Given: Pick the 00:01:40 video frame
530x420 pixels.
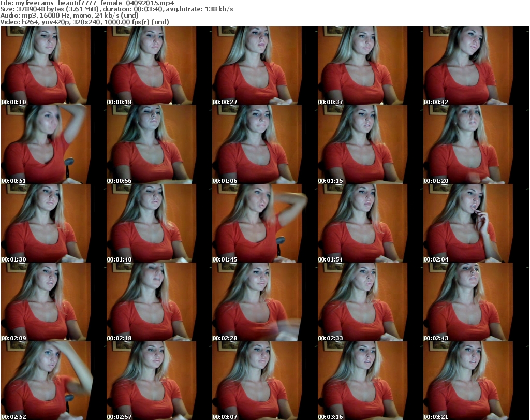Looking at the screenshot, I should 159,224.
